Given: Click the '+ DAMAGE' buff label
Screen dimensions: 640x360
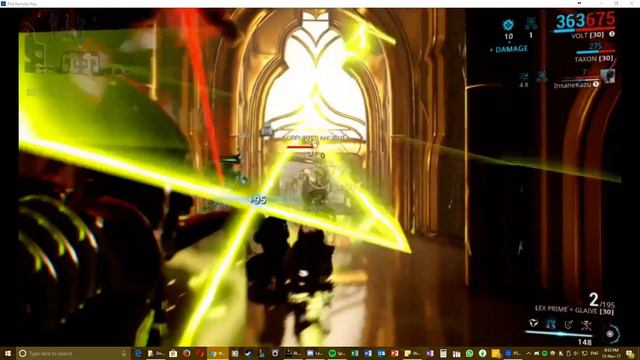Looking at the screenshot, I should tap(509, 49).
